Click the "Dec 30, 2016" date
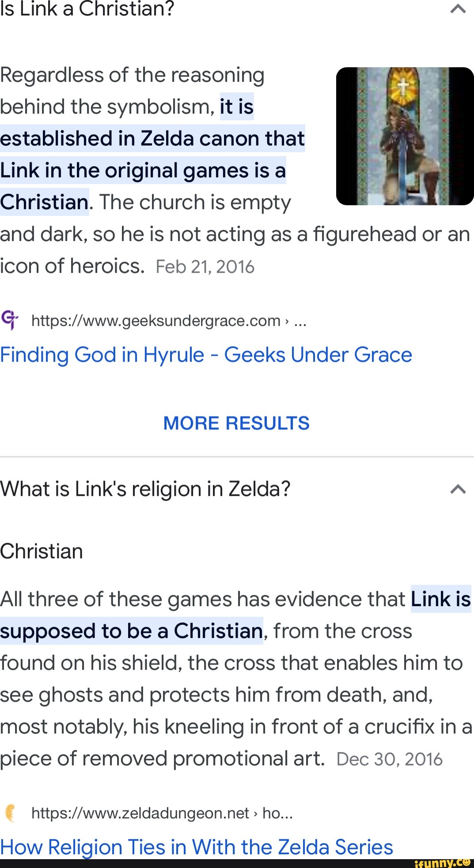 point(389,759)
